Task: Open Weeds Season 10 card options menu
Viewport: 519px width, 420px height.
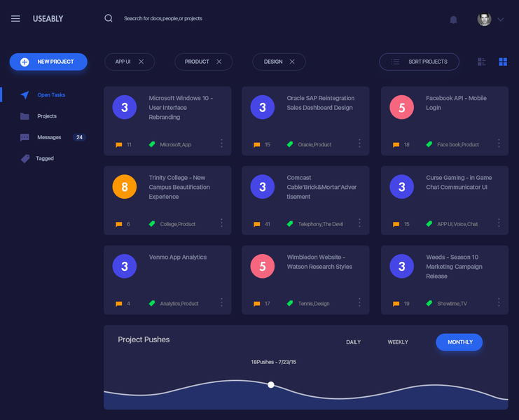Action: (x=499, y=302)
